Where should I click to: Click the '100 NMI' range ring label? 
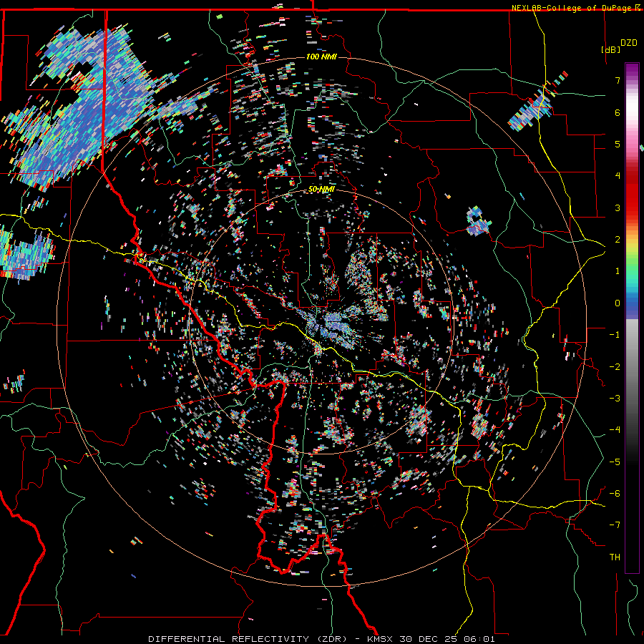pos(321,57)
